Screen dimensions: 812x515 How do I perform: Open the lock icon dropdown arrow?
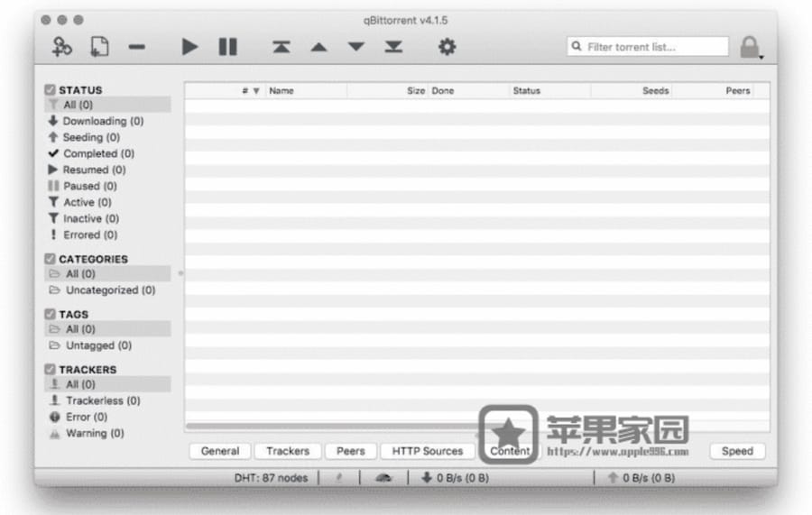[x=761, y=57]
